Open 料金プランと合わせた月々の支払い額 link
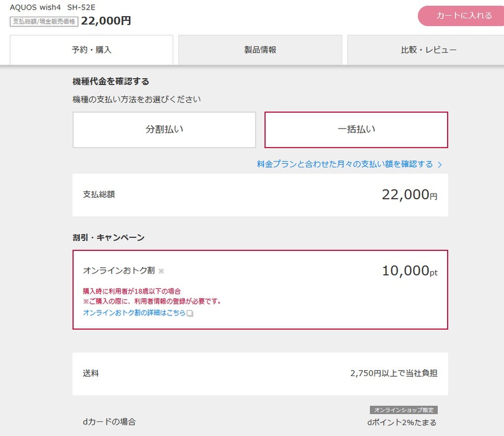This screenshot has height=436, width=504. click(x=345, y=164)
